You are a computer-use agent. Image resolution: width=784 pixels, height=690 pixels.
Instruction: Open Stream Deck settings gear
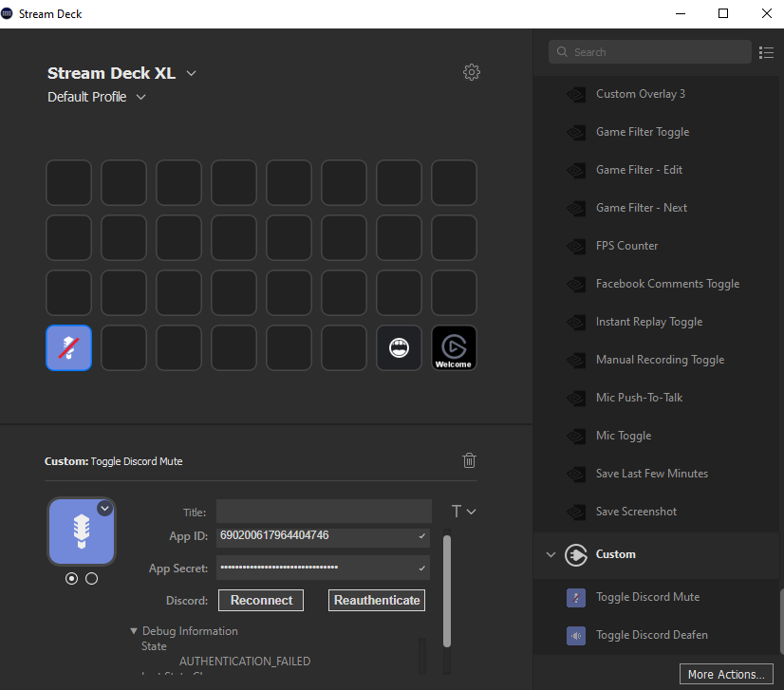click(x=471, y=72)
